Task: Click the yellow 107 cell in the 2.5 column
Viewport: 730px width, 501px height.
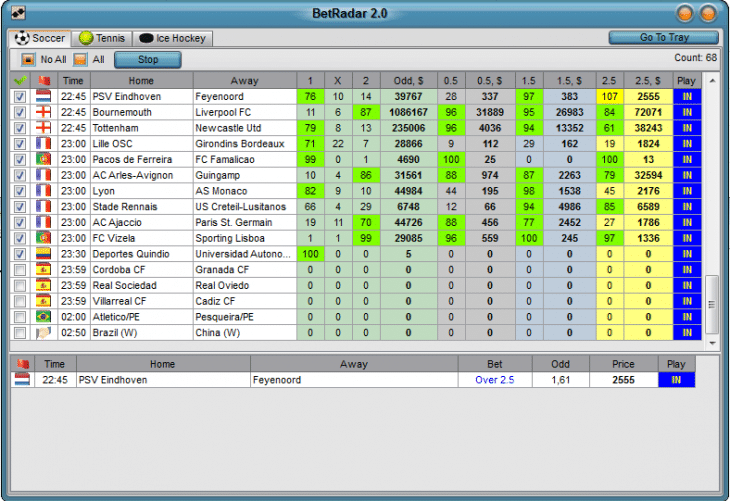Action: coord(608,97)
